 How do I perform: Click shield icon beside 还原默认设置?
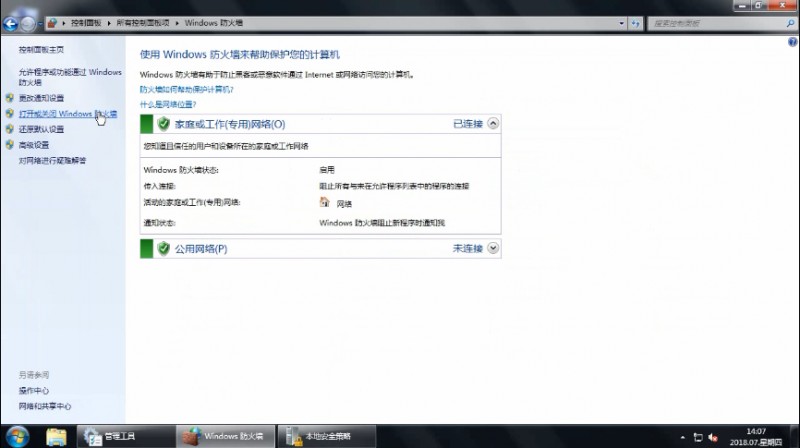(10, 129)
